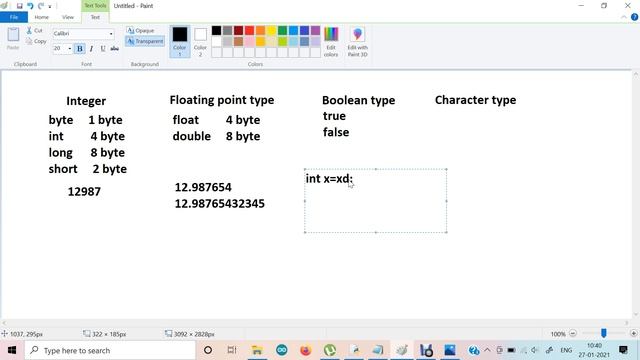Image resolution: width=640 pixels, height=360 pixels.
Task: Pick the red color swatch
Action: (x=249, y=30)
